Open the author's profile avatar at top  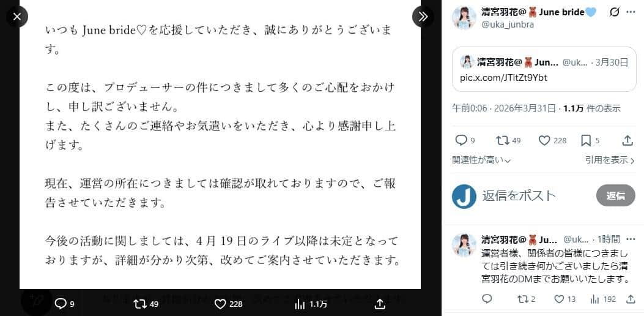pyautogui.click(x=464, y=18)
